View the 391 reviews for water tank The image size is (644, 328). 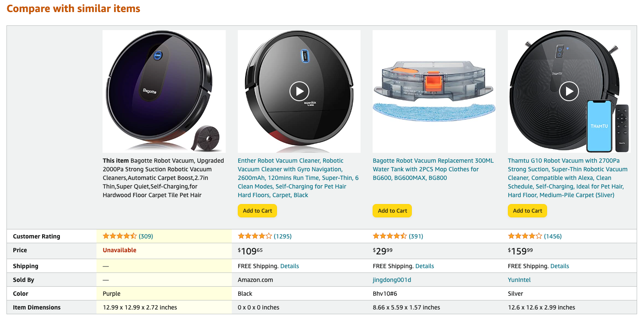416,236
